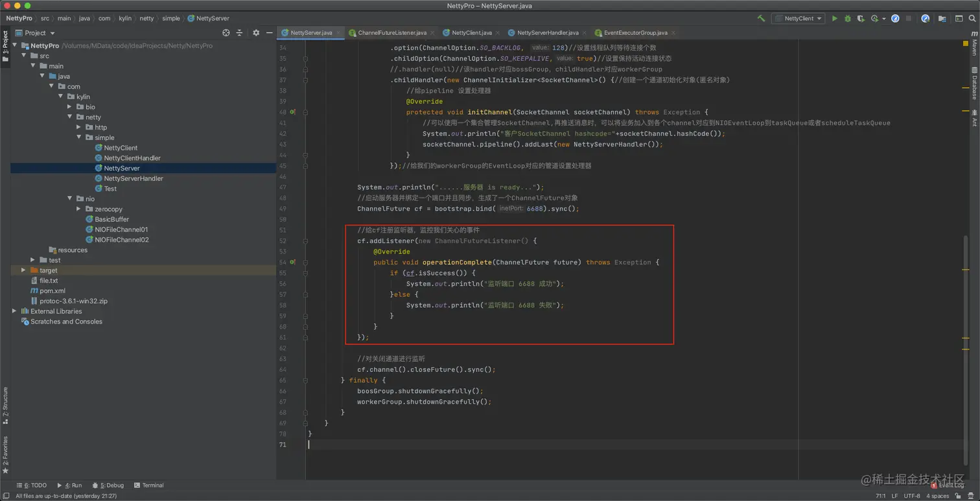
Task: Click the override gutter icon next to operationComplete
Action: coord(293,262)
